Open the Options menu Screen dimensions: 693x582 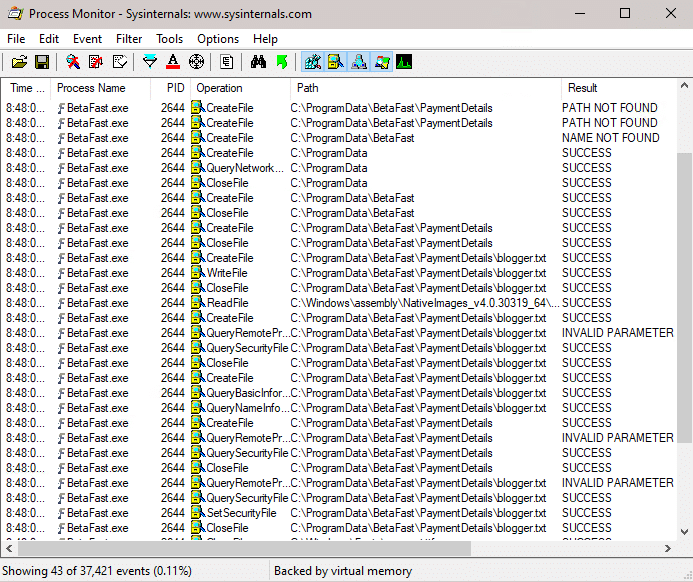218,39
